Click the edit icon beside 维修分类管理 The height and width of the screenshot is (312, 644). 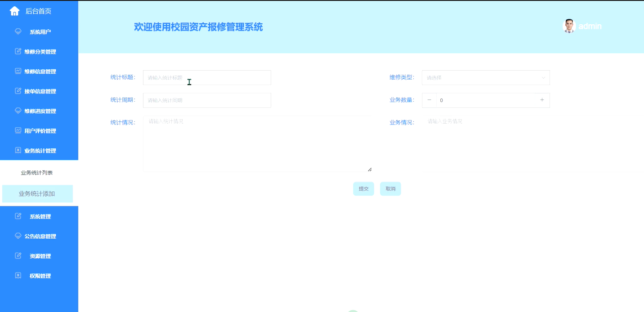pyautogui.click(x=18, y=51)
